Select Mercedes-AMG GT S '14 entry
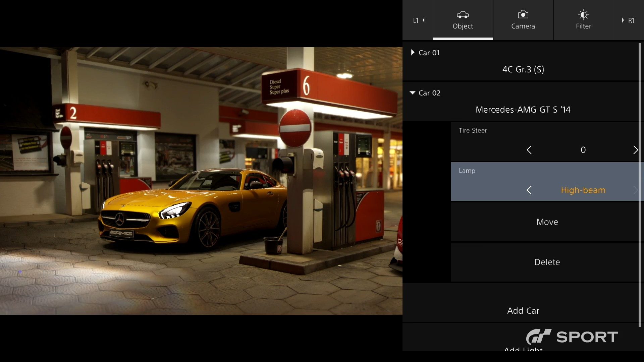This screenshot has width=644, height=362. click(523, 110)
